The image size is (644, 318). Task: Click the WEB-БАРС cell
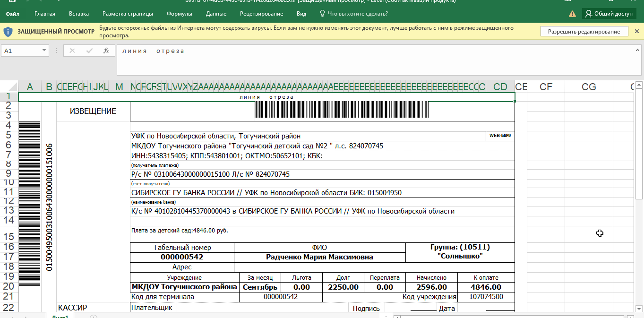[x=500, y=136]
